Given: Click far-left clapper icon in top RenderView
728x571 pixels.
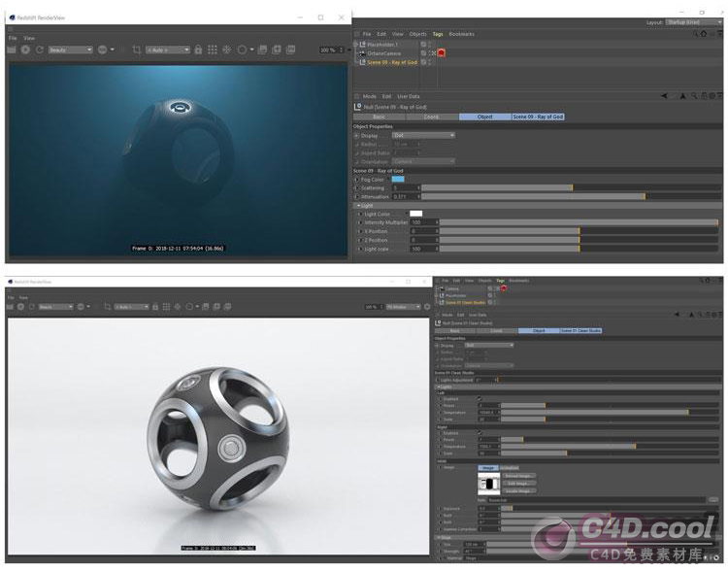Looking at the screenshot, I should click(12, 50).
